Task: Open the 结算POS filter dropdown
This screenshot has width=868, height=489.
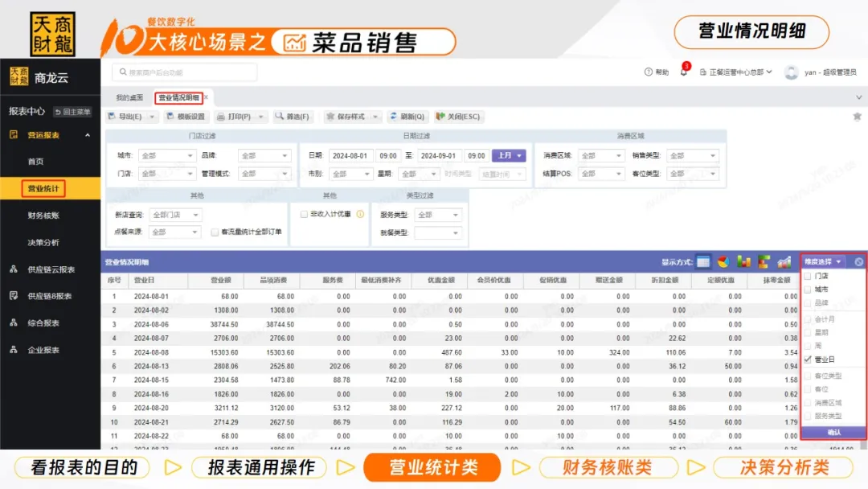Action: click(x=601, y=174)
